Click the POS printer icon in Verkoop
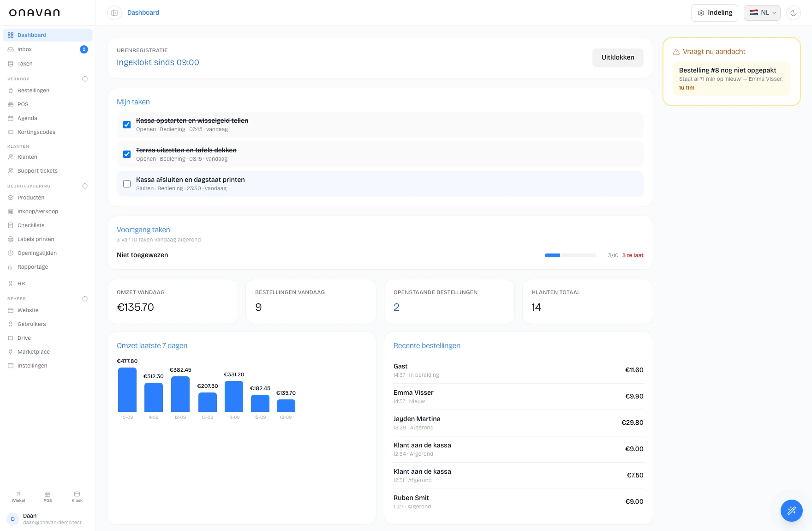Screen dimensions: 812x531 coord(11,104)
